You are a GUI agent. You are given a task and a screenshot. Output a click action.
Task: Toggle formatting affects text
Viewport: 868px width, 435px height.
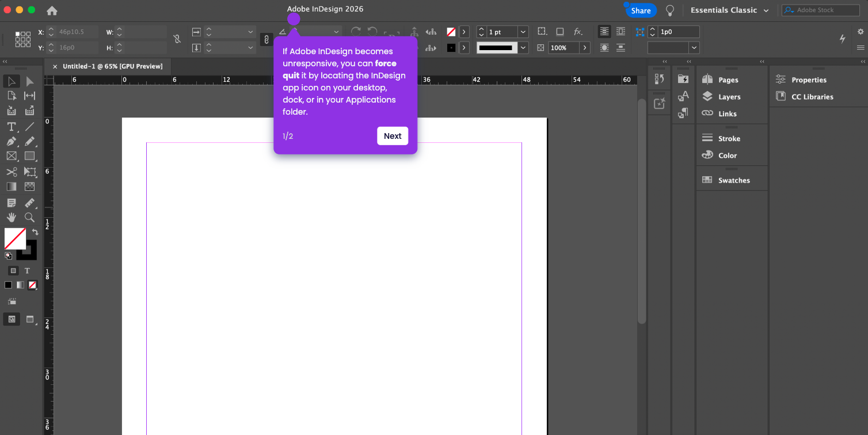pos(27,271)
